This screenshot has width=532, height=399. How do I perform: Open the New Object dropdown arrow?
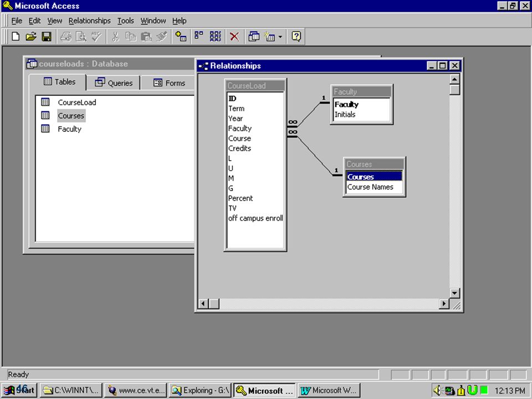pos(280,37)
